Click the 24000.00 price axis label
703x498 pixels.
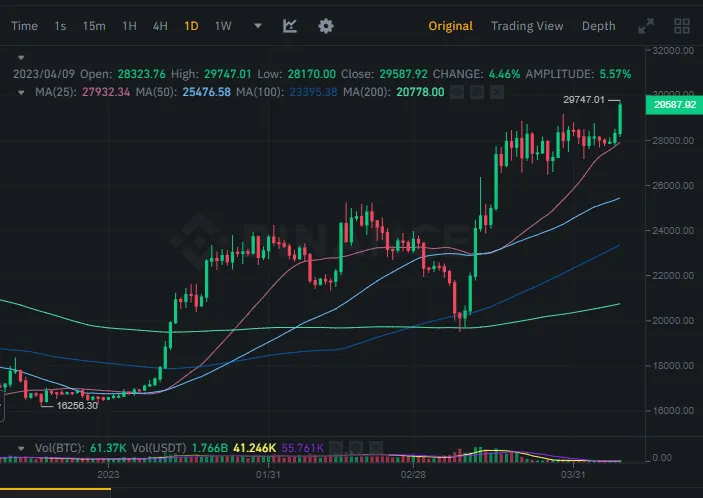[673, 230]
